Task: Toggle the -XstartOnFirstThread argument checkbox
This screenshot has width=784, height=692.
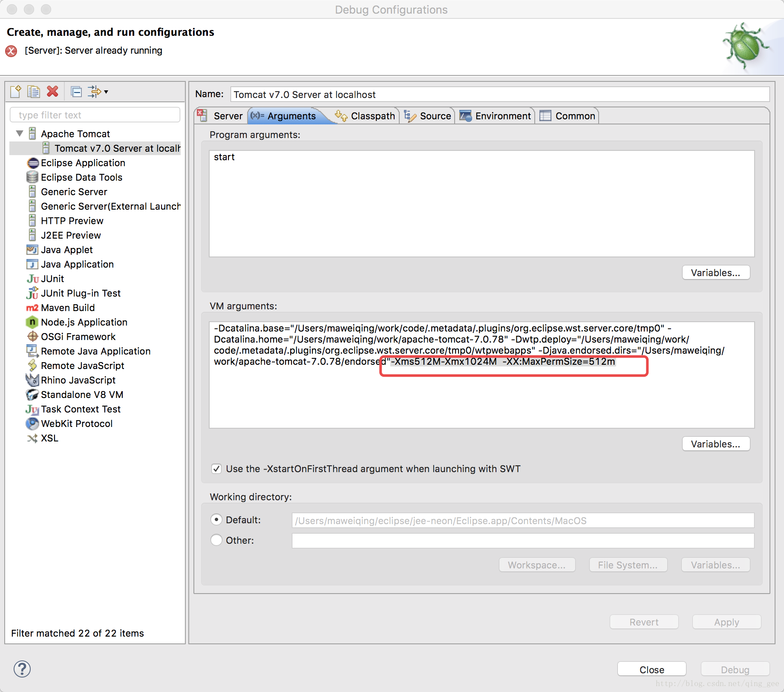Action: (216, 469)
